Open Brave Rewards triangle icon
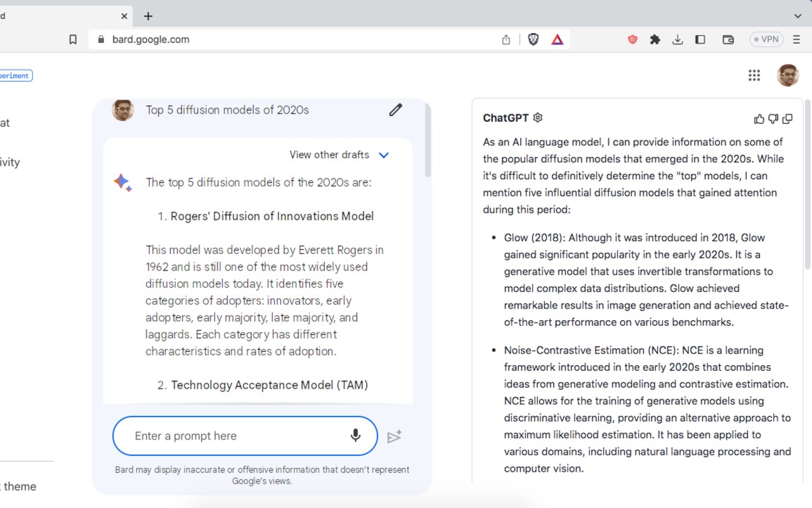 557,39
